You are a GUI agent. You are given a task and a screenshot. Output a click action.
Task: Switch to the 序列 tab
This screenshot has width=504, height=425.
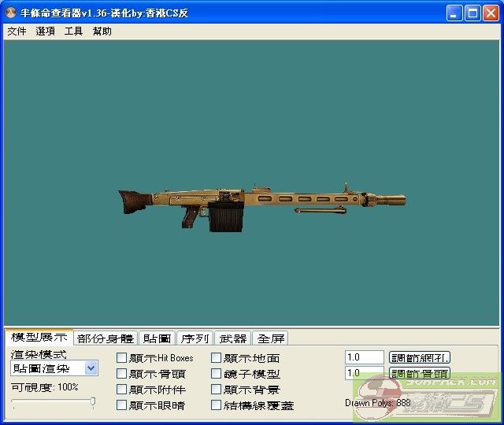(x=195, y=338)
